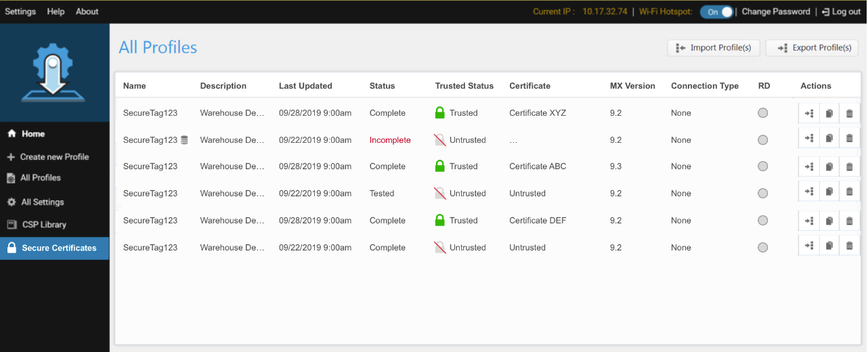Click the copy icon in the Incomplete profile row

click(829, 139)
